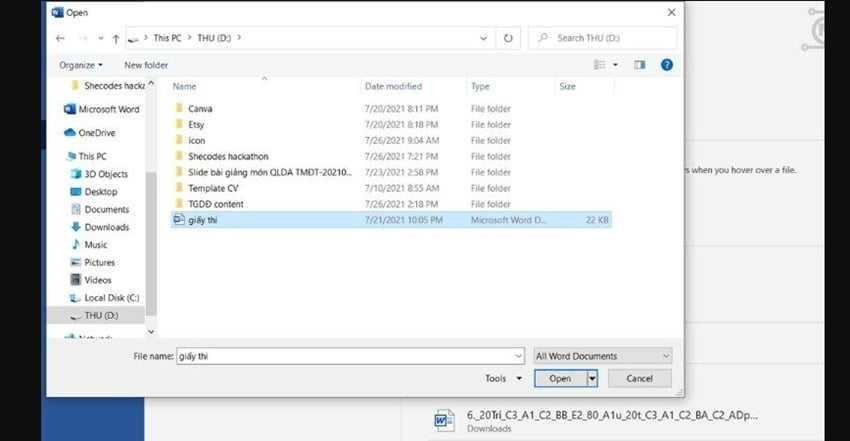
Task: Expand address bar history dropdown
Action: (483, 38)
